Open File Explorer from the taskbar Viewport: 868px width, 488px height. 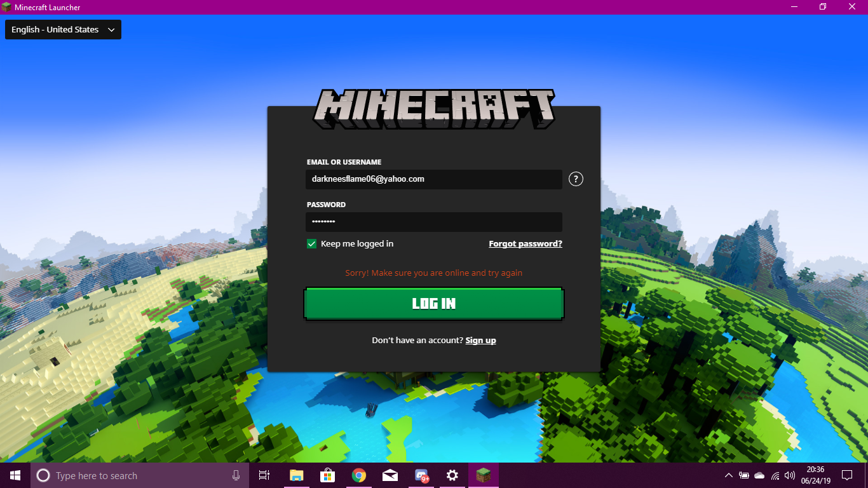(296, 475)
